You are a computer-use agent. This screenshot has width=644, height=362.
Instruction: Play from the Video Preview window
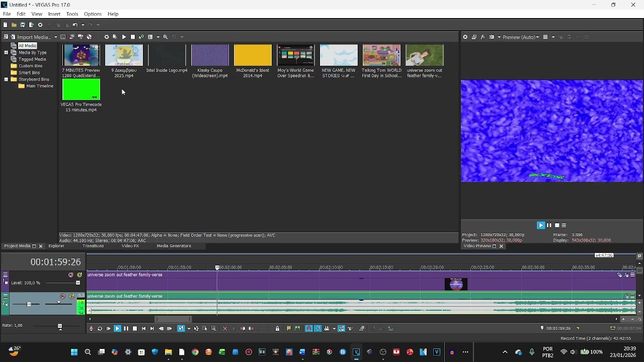coord(541,226)
